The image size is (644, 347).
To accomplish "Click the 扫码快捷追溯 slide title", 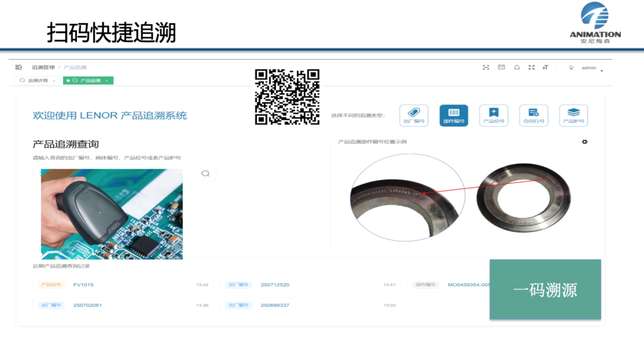I will pos(112,32).
